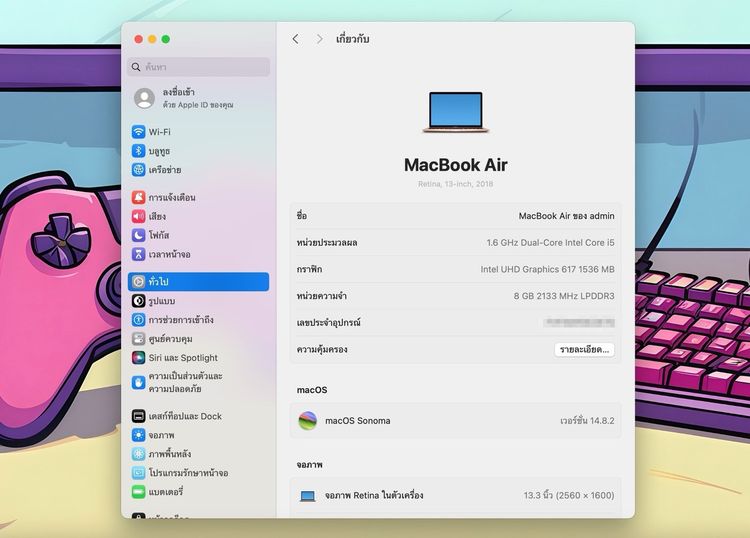Click the Wallpaper (ภาพพื้นหลัง) icon
Viewport: 750px width, 538px height.
pyautogui.click(x=138, y=454)
